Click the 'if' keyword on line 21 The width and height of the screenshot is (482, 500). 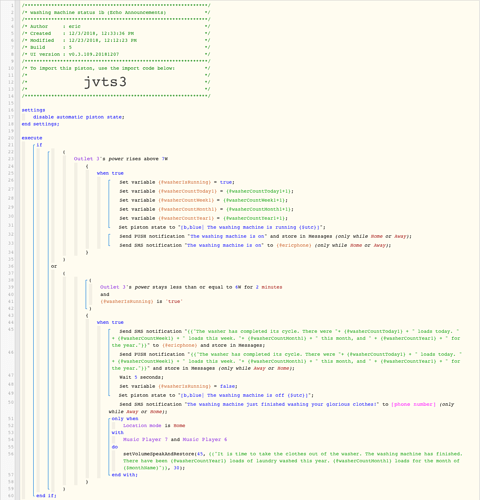click(39, 145)
